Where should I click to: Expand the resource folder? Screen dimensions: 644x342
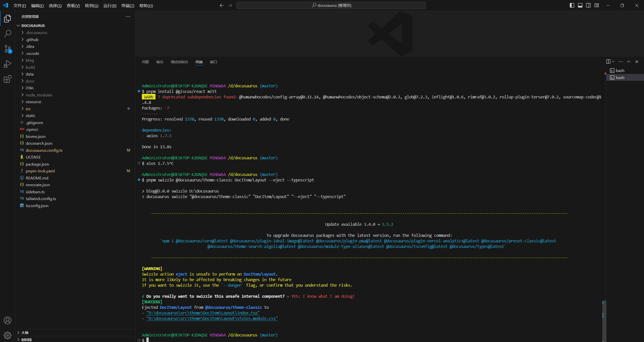coord(75,102)
